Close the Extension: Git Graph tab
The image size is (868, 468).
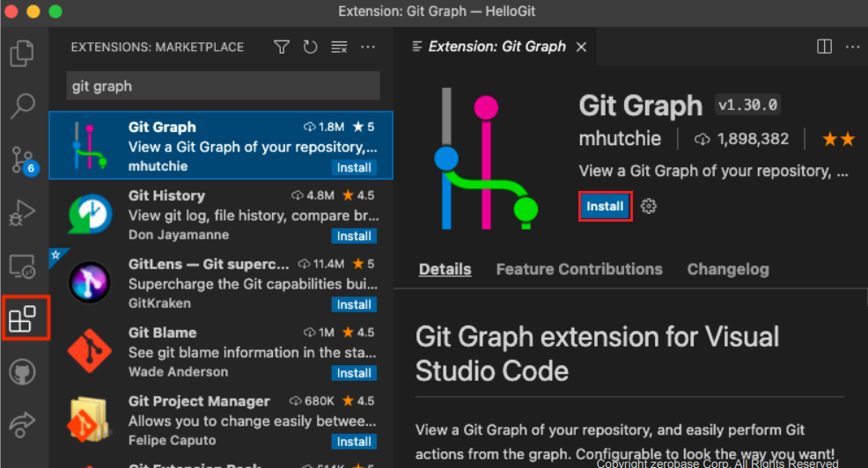(x=581, y=47)
